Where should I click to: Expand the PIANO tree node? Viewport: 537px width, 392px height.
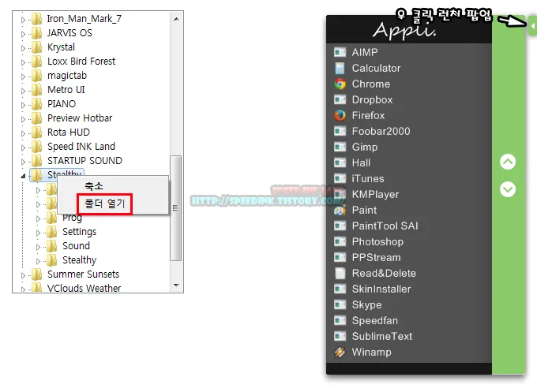click(x=23, y=105)
